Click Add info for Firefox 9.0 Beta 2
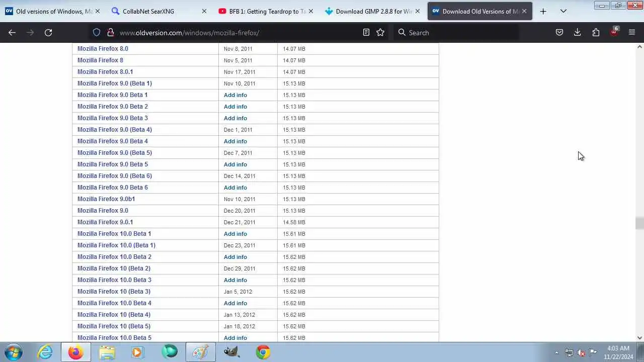Image resolution: width=644 pixels, height=362 pixels. [x=235, y=107]
